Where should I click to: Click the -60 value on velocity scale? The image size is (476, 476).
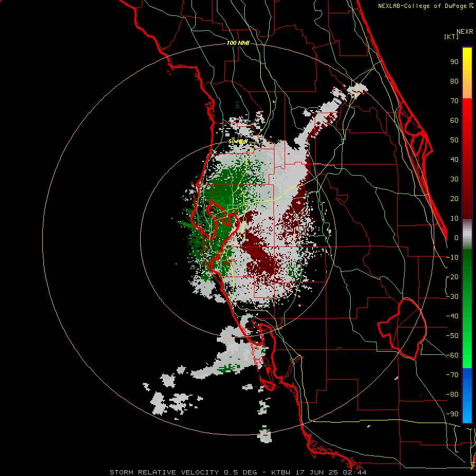(x=452, y=355)
